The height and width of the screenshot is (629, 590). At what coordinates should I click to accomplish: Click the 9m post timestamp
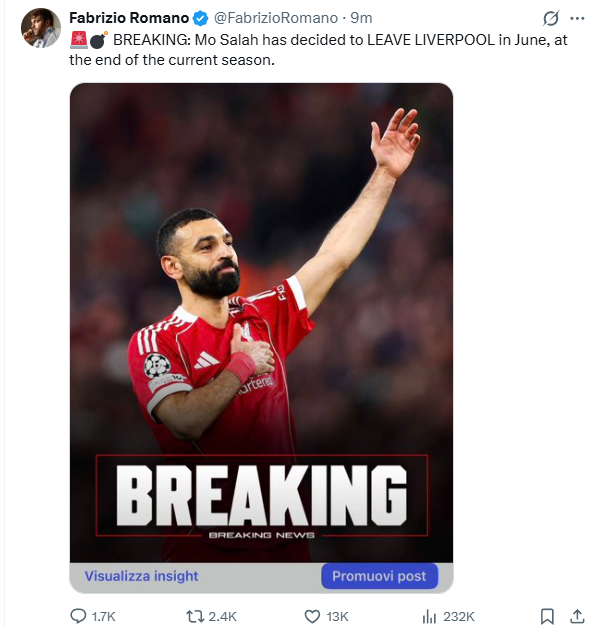coord(361,18)
